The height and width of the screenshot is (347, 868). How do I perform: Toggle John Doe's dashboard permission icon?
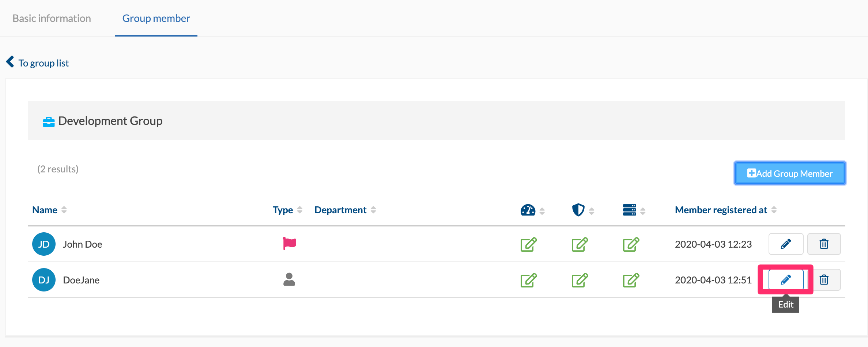(528, 244)
